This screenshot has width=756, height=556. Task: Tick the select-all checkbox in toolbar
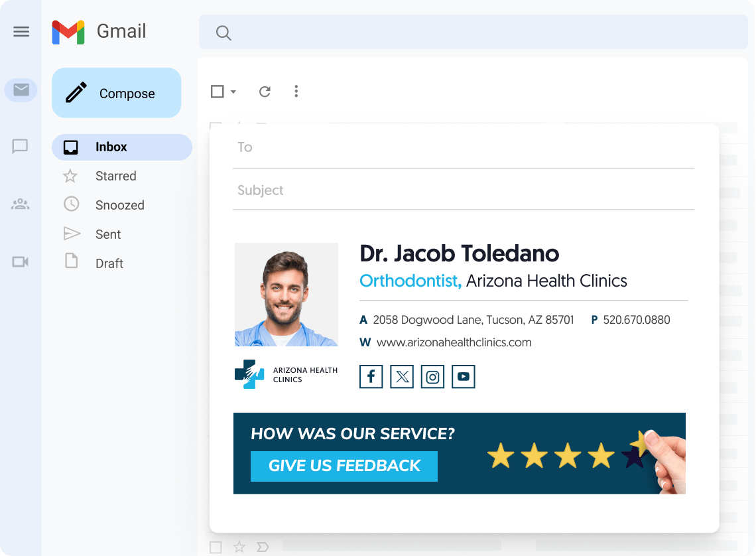tap(218, 91)
